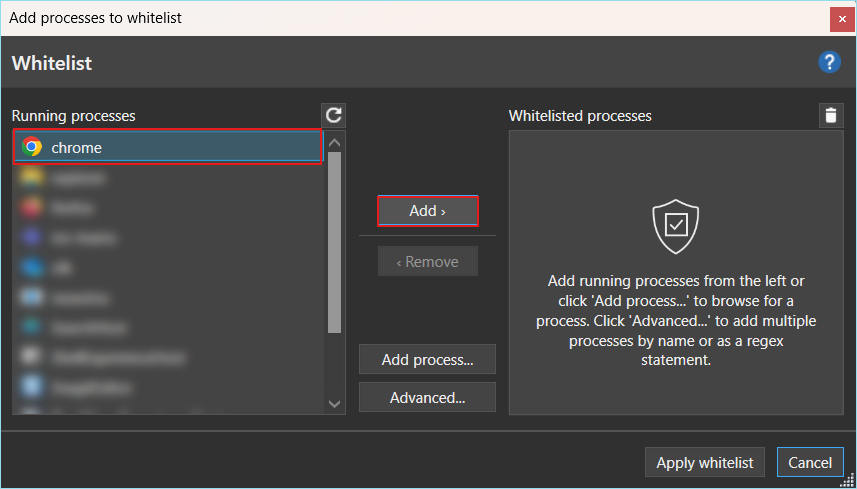The image size is (857, 489).
Task: Click the Chrome logo icon
Action: coord(32,147)
